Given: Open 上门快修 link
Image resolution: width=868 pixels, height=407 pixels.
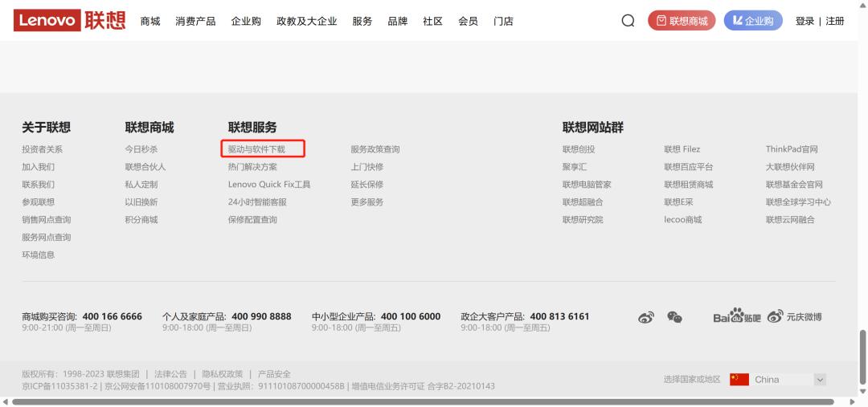Looking at the screenshot, I should point(367,167).
